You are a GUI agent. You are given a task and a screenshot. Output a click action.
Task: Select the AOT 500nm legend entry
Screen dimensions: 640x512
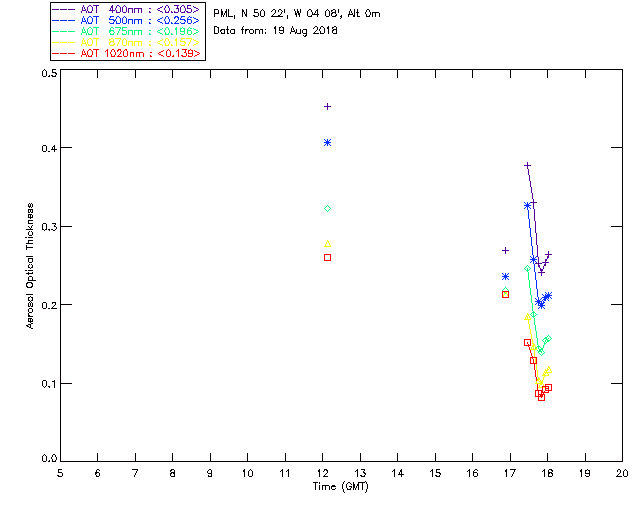tap(127, 20)
